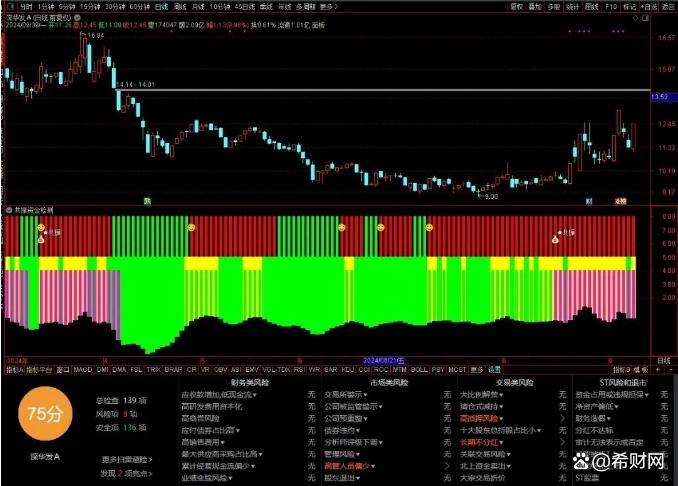This screenshot has width=678, height=486.
Task: Expand 公司被监管警示 dropdown
Action: [353, 407]
